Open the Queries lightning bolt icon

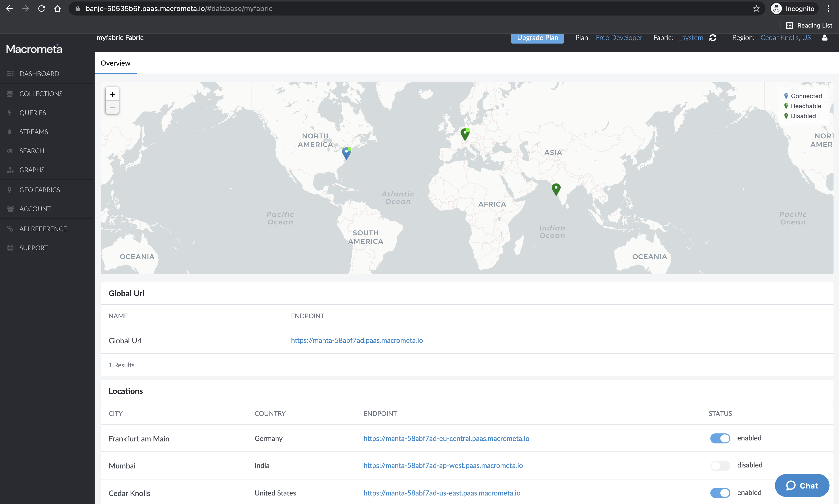(x=10, y=113)
